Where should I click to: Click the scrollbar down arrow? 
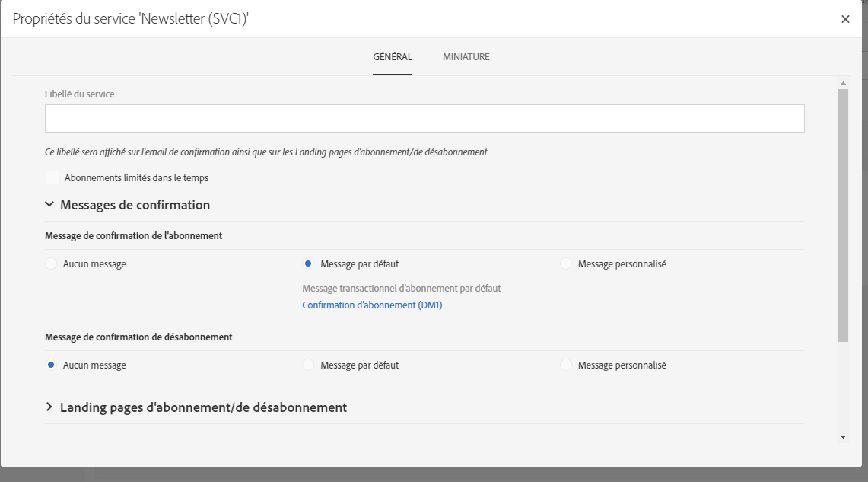point(843,436)
